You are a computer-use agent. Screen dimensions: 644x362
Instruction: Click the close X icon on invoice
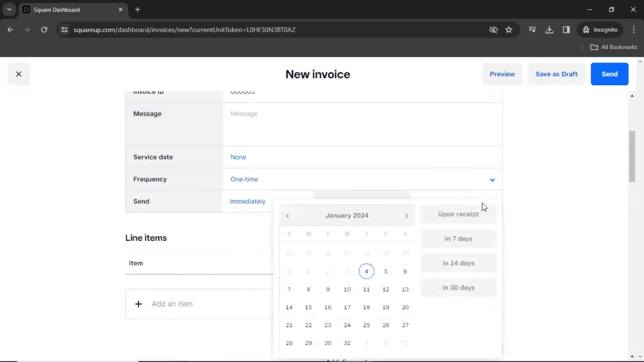tap(18, 74)
